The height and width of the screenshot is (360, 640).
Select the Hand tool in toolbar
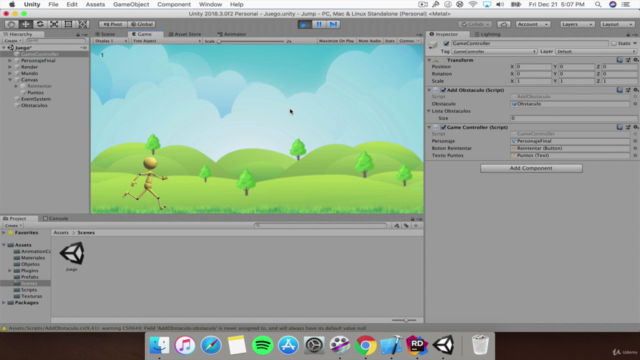pos(11,24)
